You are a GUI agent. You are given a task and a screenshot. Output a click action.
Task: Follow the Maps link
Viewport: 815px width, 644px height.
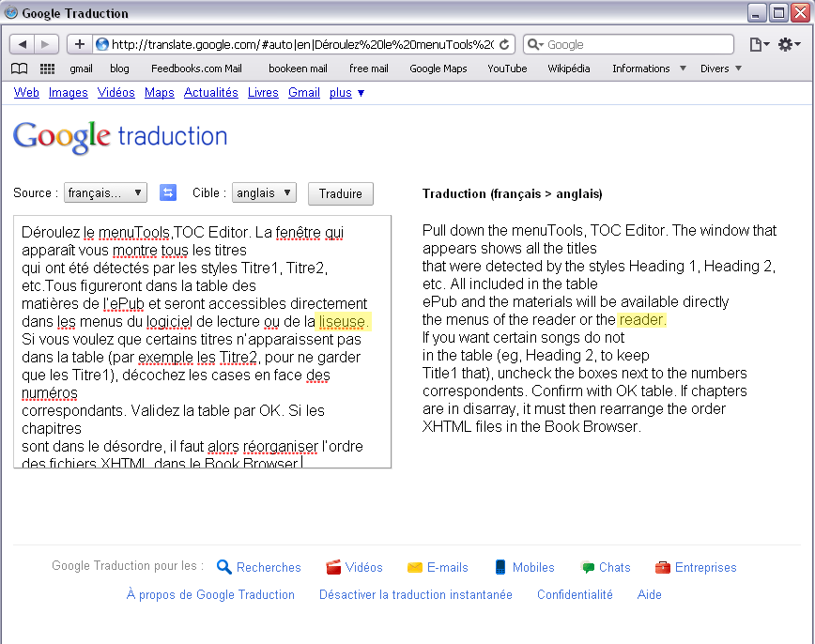point(159,93)
